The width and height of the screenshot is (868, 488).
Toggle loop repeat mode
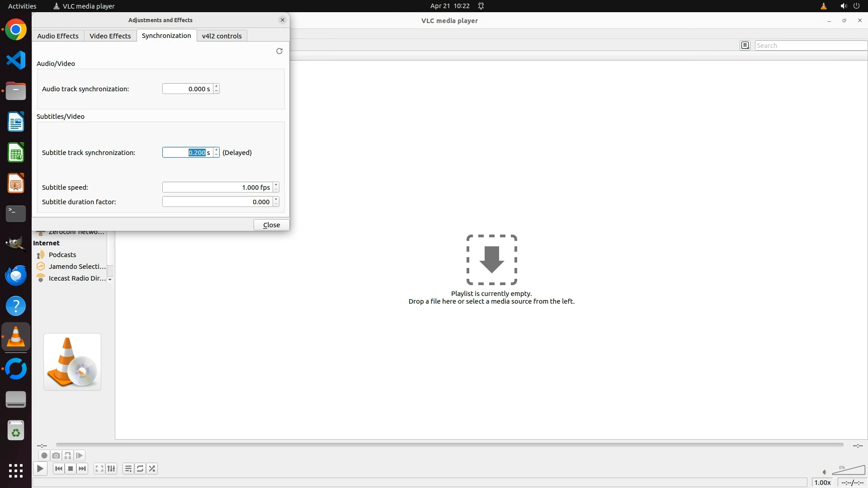[x=140, y=469]
